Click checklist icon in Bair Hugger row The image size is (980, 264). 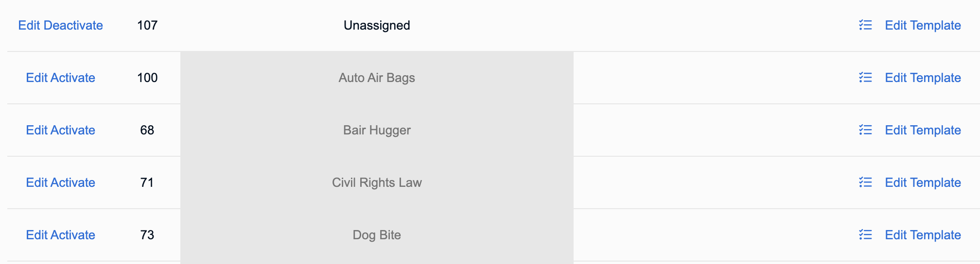[x=865, y=130]
